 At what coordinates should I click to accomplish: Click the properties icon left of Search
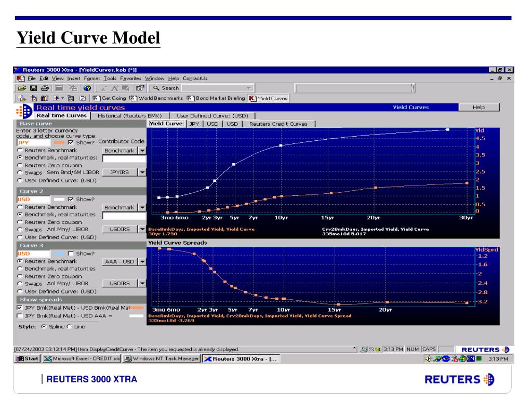click(x=140, y=88)
